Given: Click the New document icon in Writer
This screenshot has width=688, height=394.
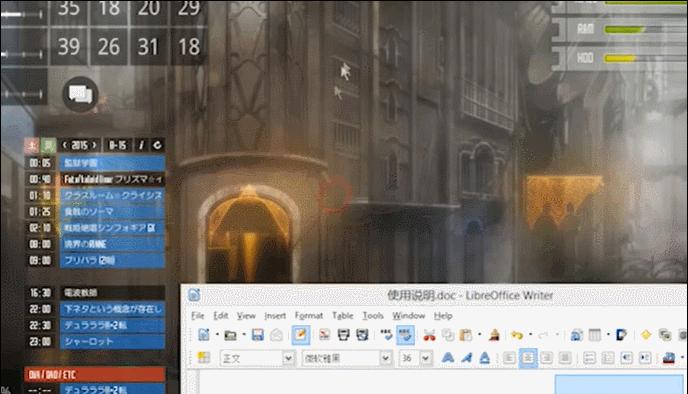Looking at the screenshot, I should 204,335.
